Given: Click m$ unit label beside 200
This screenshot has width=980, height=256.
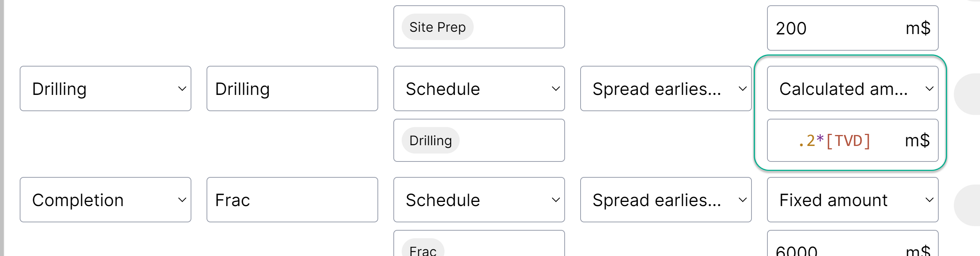Looking at the screenshot, I should 918,28.
